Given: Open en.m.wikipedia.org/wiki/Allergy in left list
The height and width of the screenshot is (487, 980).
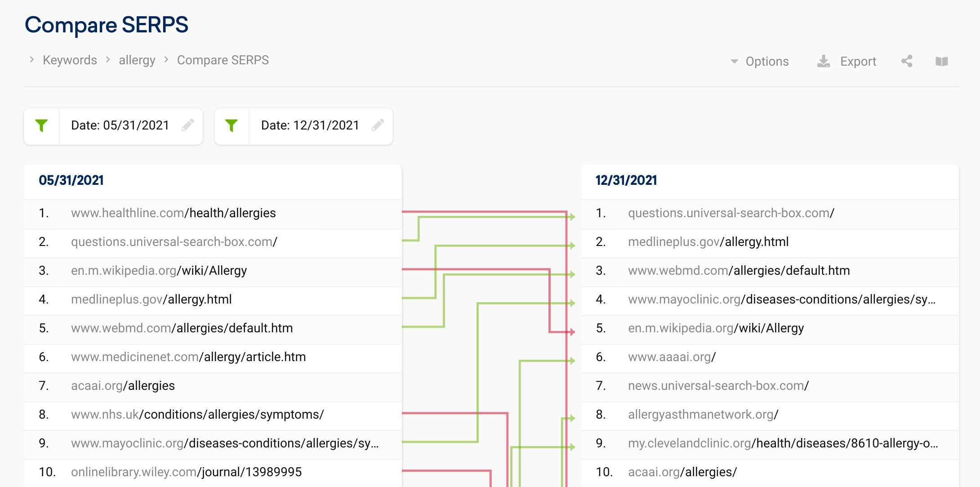Looking at the screenshot, I should pyautogui.click(x=159, y=271).
